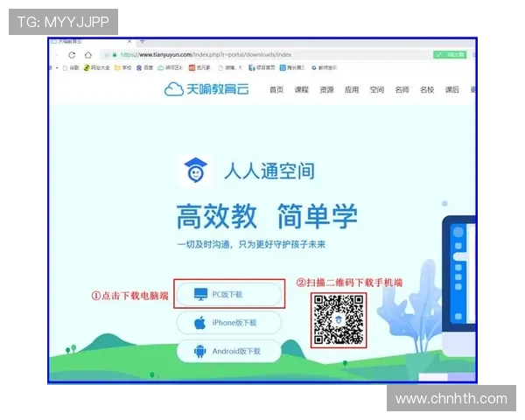525x420 pixels.
Task: Open the 百度 bookmark
Action: [144, 67]
